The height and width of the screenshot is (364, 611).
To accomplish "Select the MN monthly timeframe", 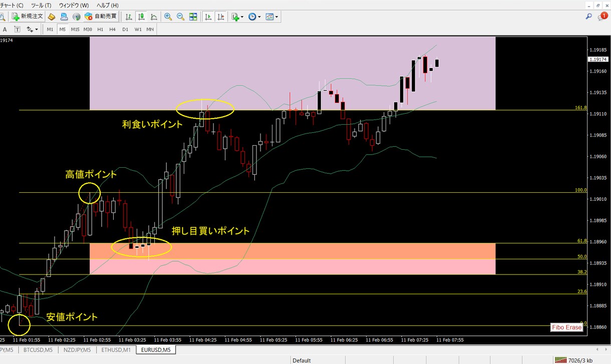I will (x=150, y=30).
